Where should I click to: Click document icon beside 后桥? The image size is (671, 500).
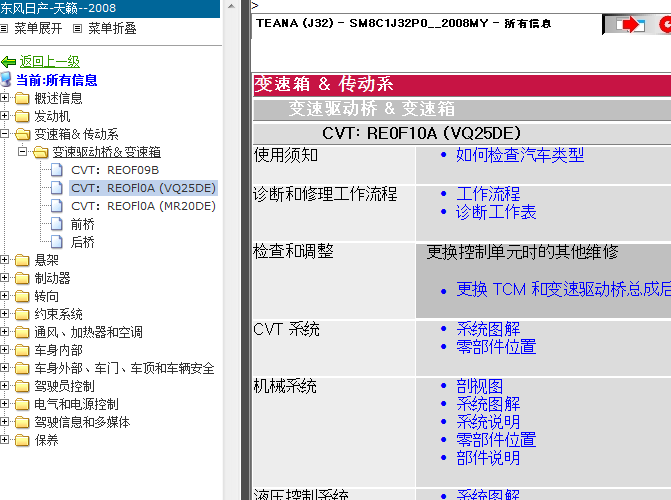56,242
